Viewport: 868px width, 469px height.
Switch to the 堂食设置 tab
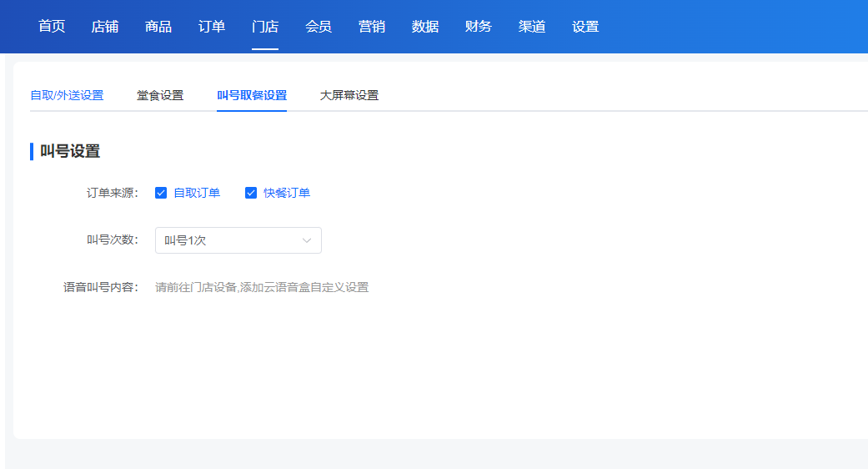tap(160, 95)
